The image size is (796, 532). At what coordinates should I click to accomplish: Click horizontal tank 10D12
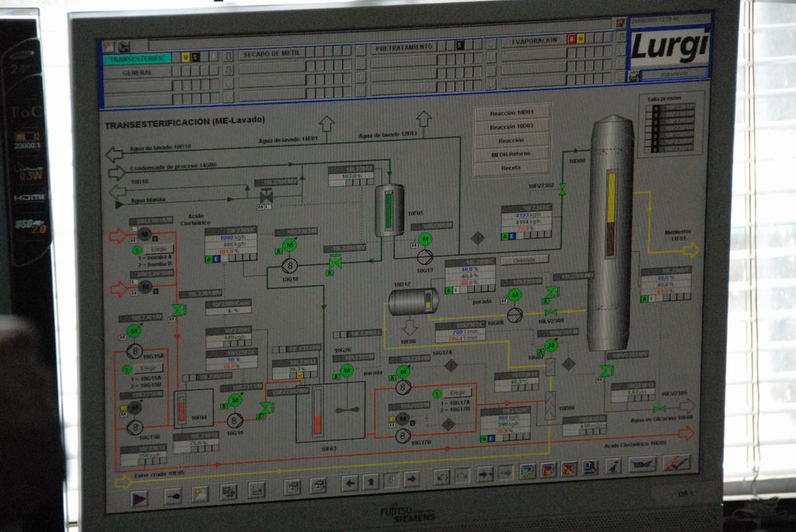tap(414, 301)
